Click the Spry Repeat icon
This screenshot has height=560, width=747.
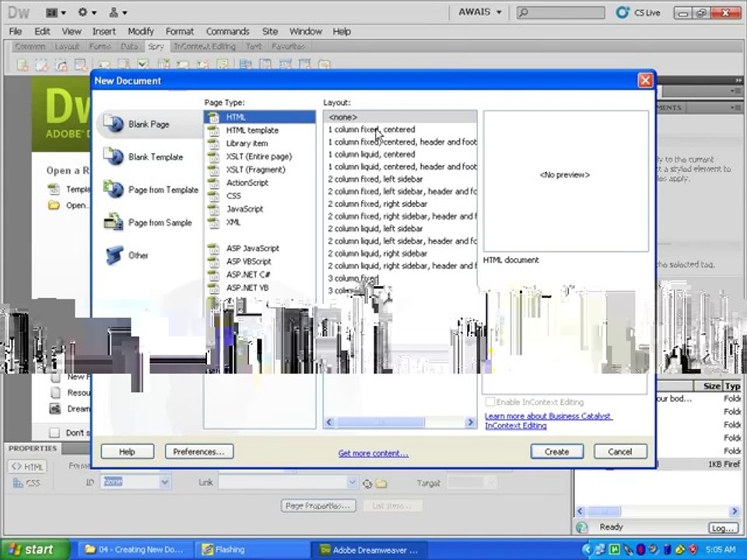pyautogui.click(x=61, y=65)
